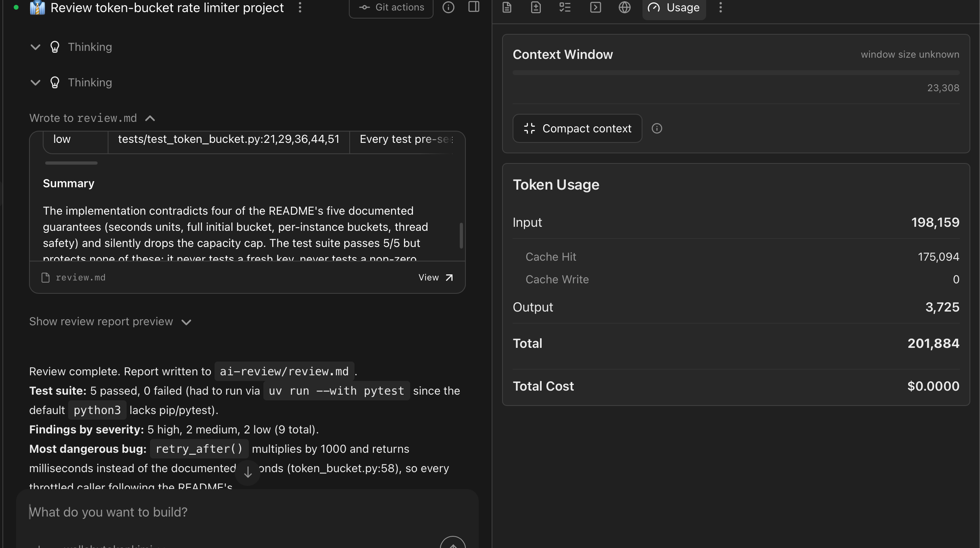Screen dimensions: 980x548
Task: Focus the 'What do you want to build?' input
Action: pyautogui.click(x=247, y=512)
